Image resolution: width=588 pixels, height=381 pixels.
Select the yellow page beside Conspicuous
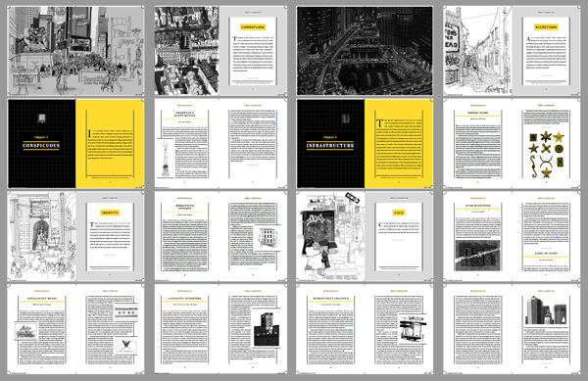point(110,143)
